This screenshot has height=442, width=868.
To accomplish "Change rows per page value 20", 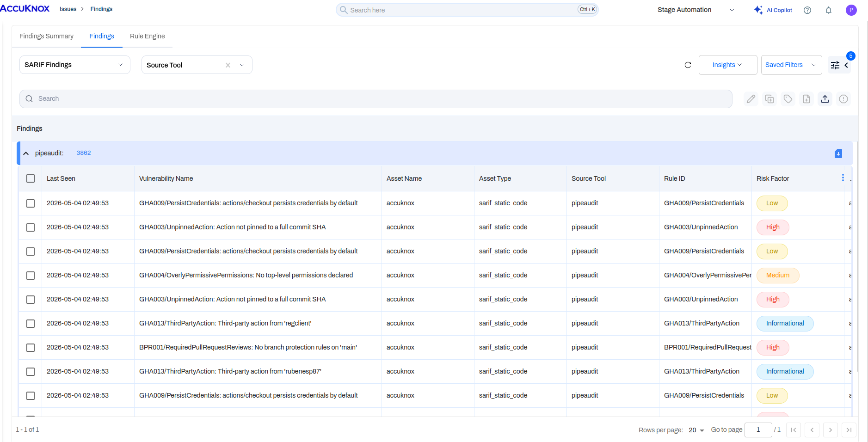I will coord(696,430).
